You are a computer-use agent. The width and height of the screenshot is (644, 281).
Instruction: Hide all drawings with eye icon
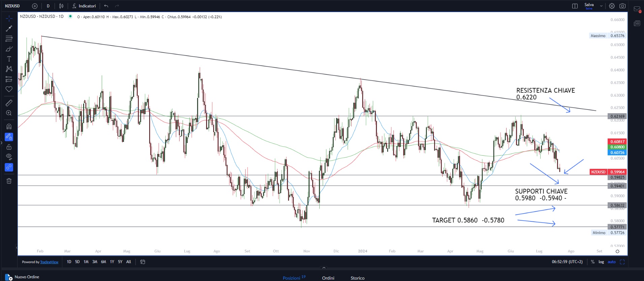click(x=9, y=157)
